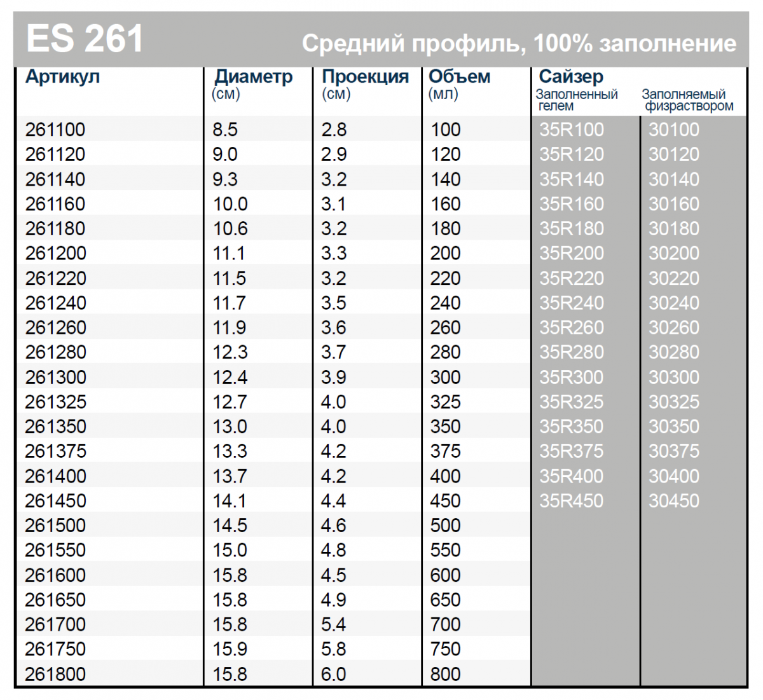The height and width of the screenshot is (700, 763).
Task: Click article number 261800
Action: 55,674
